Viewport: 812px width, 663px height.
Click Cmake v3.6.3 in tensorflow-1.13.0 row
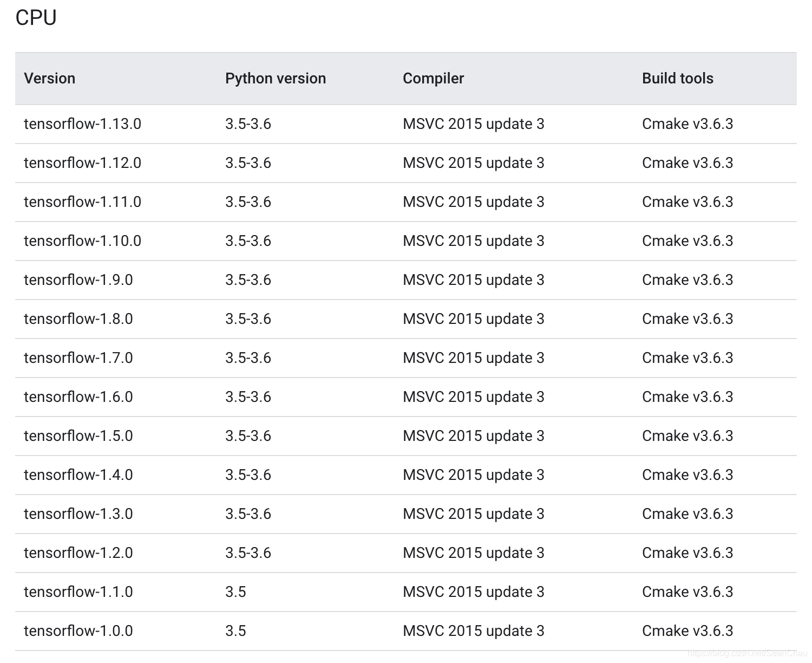point(687,124)
